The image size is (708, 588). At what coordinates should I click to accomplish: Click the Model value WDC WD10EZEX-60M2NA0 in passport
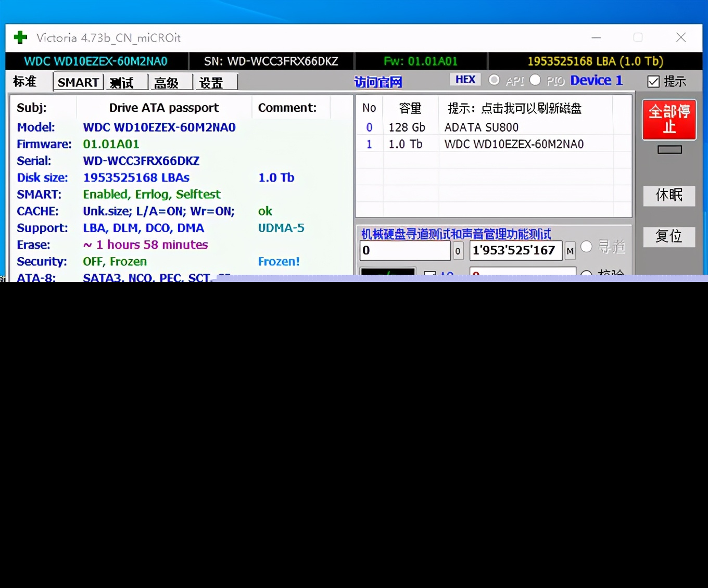pos(159,127)
